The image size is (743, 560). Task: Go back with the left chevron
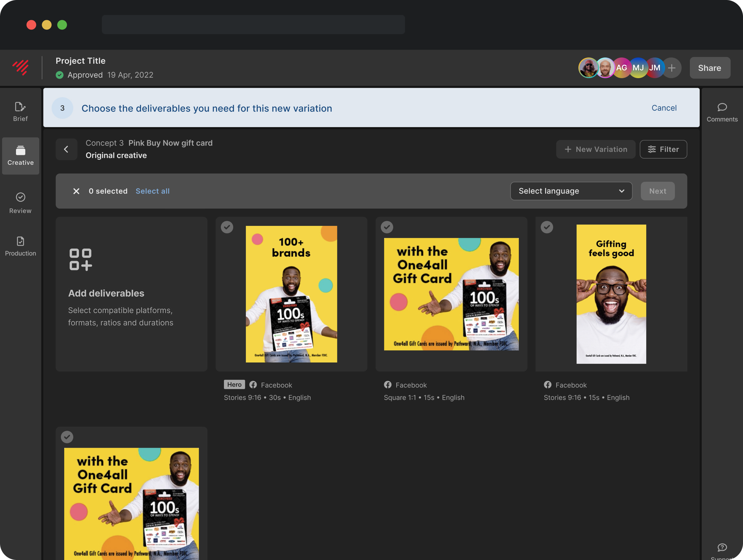pos(66,149)
